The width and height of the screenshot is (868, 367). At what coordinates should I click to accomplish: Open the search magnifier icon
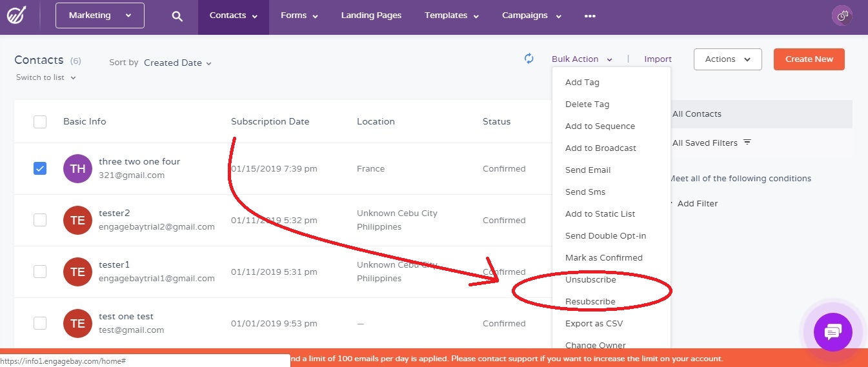coord(177,16)
